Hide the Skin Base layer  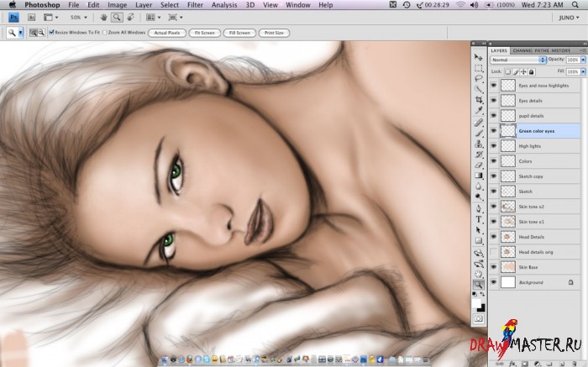click(x=494, y=267)
